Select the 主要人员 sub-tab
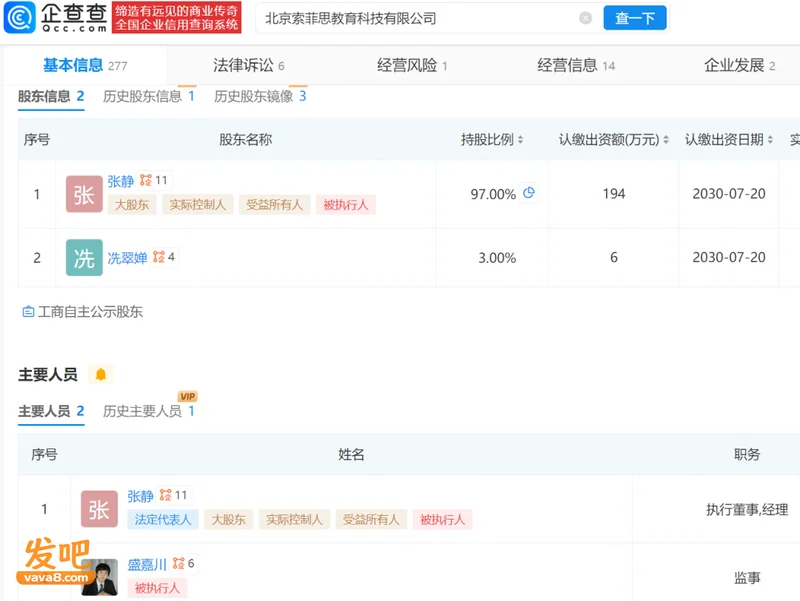This screenshot has height=601, width=800. point(51,411)
